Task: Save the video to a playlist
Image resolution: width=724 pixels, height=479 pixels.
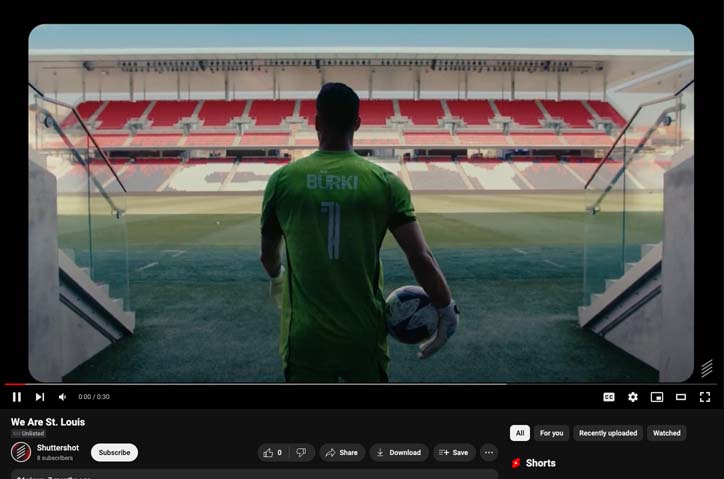Action: [x=454, y=453]
